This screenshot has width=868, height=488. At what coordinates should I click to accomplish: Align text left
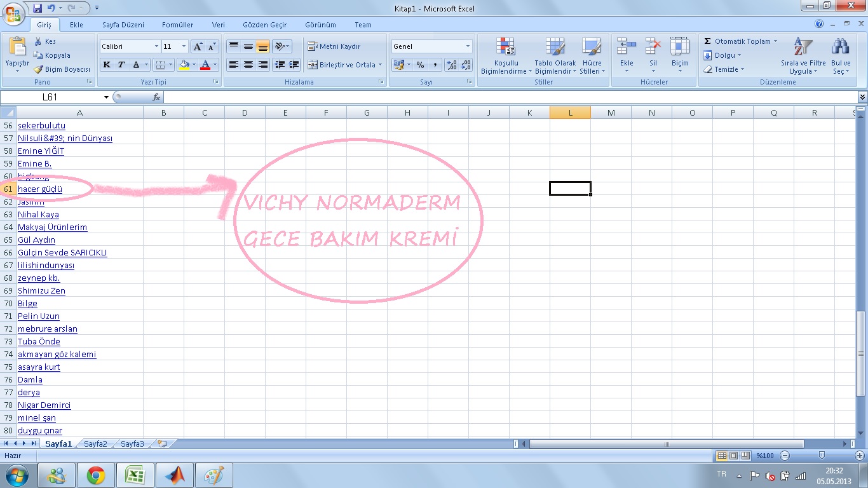(234, 65)
